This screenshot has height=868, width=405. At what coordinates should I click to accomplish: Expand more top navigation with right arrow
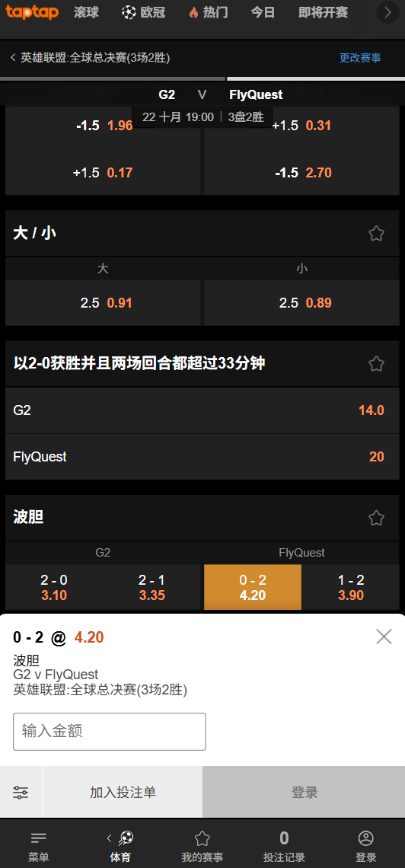point(387,13)
